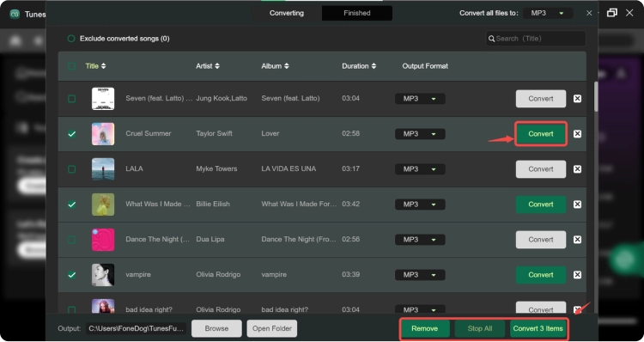Click the LALA album thumbnail

(x=103, y=169)
